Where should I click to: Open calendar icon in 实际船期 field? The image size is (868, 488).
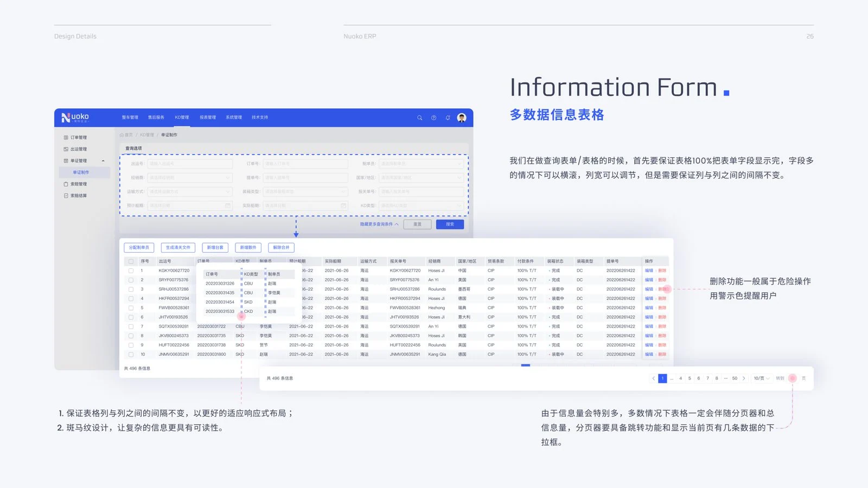[343, 206]
